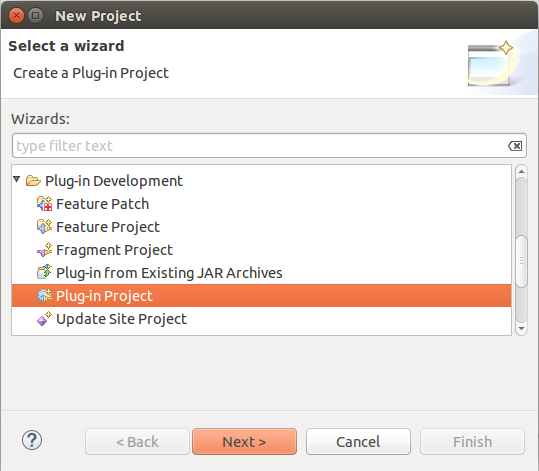The width and height of the screenshot is (539, 471).
Task: Collapse the Plug-in Development tree node
Action: coord(16,179)
